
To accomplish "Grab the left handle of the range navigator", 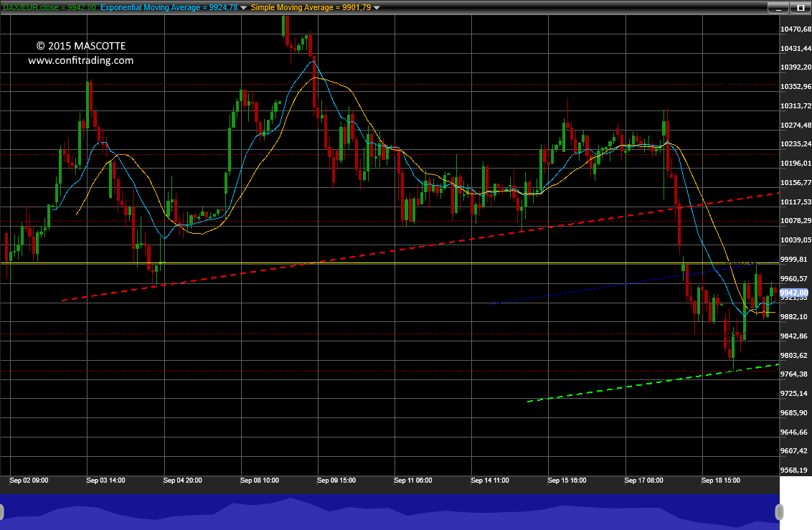I will tap(1, 512).
